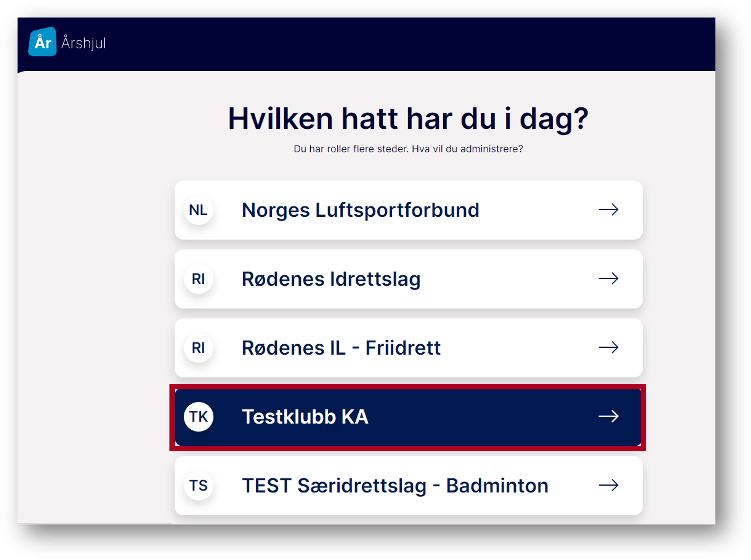Screen dimensions: 751x560
Task: Click the NL badge for Norges Luftsportforbund
Action: 199,210
